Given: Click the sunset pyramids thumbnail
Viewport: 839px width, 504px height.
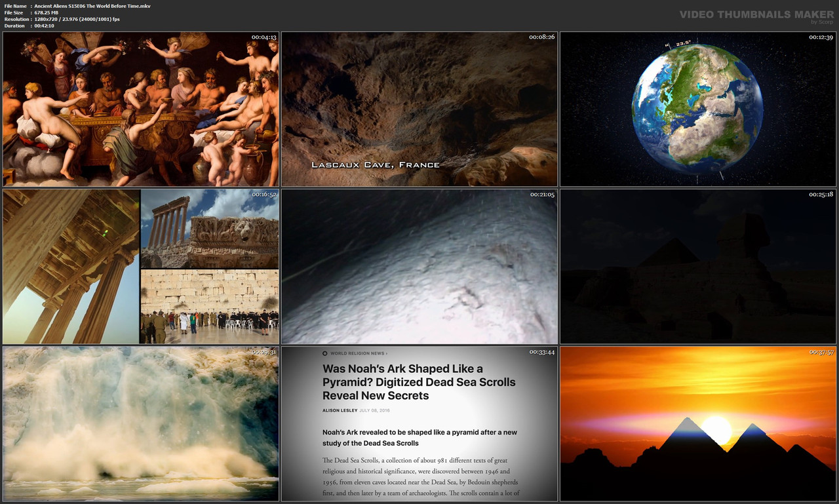Looking at the screenshot, I should pos(697,424).
